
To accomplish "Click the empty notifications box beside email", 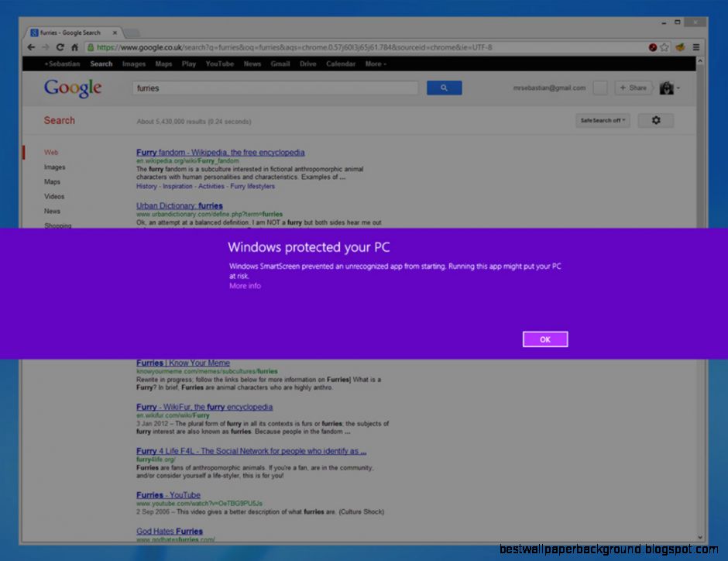I will (x=600, y=88).
